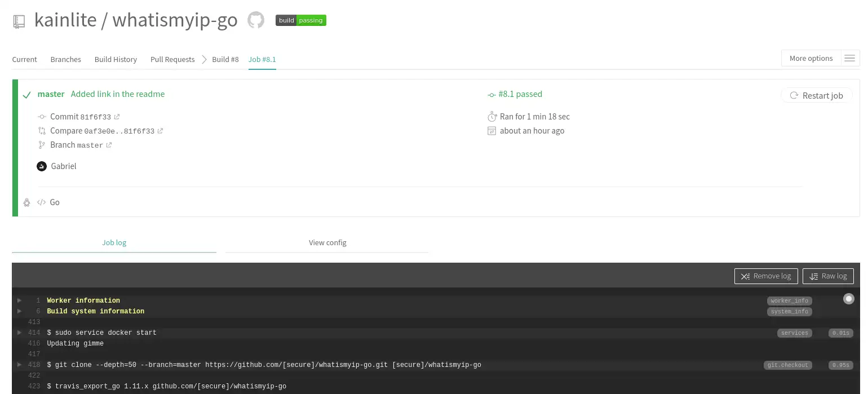Open the whatismyip-go repository title link

175,20
